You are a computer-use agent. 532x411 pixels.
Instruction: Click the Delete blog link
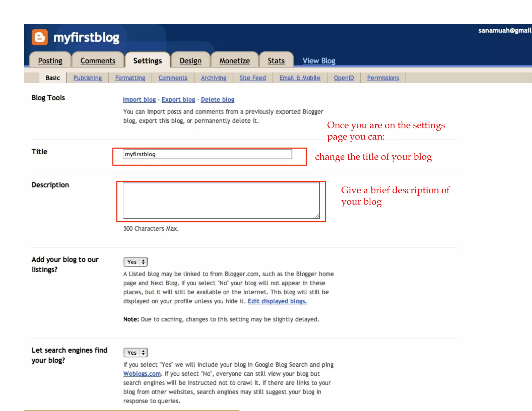pyautogui.click(x=218, y=100)
